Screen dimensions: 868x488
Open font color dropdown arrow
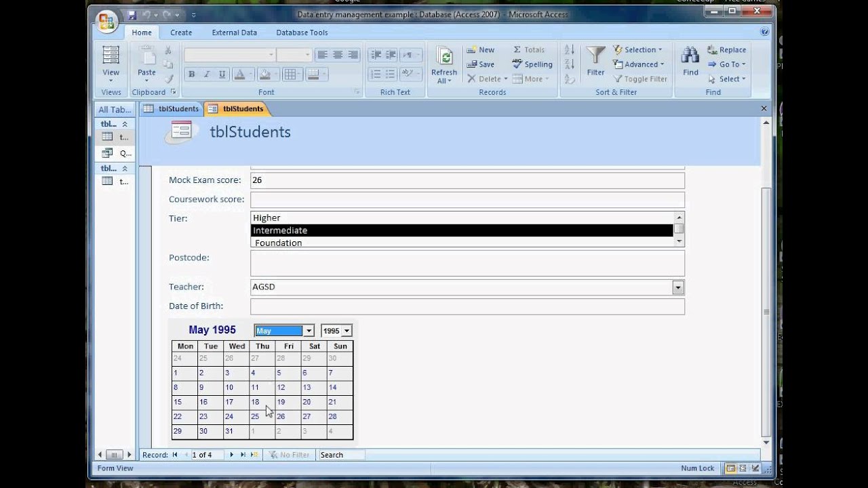pos(250,75)
